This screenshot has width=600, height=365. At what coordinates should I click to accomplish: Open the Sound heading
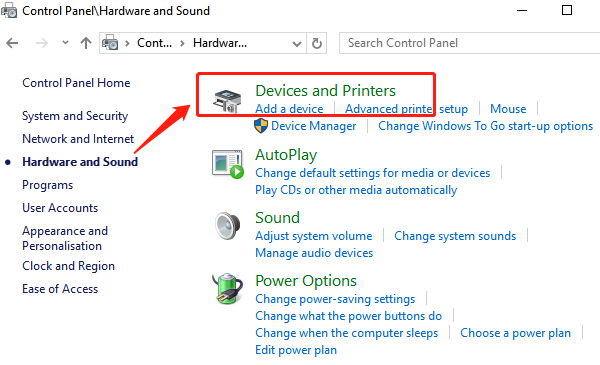pyautogui.click(x=277, y=218)
